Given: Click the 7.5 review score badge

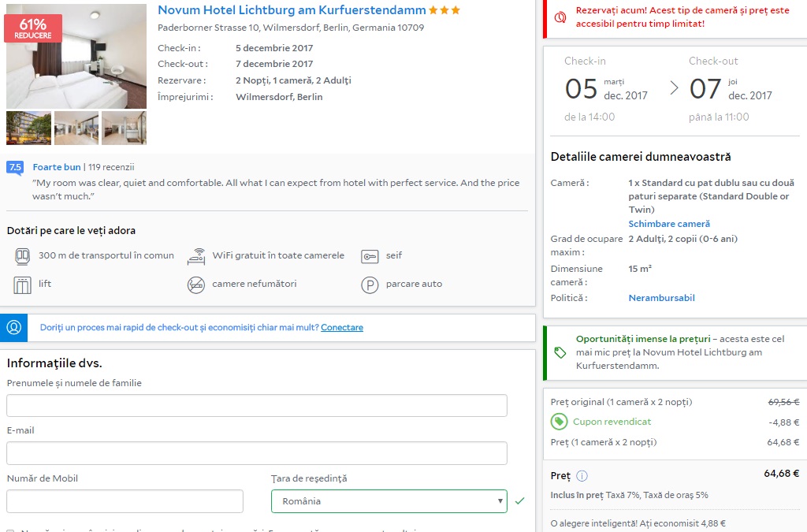Looking at the screenshot, I should pos(15,168).
